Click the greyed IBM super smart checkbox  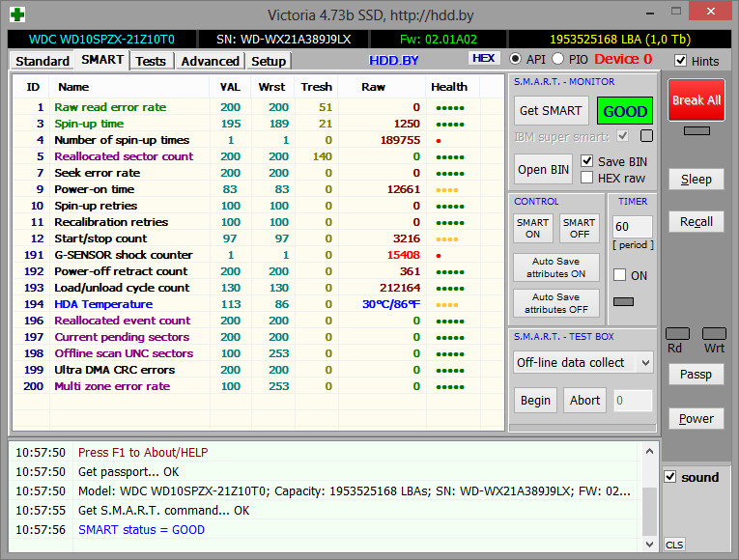point(623,136)
